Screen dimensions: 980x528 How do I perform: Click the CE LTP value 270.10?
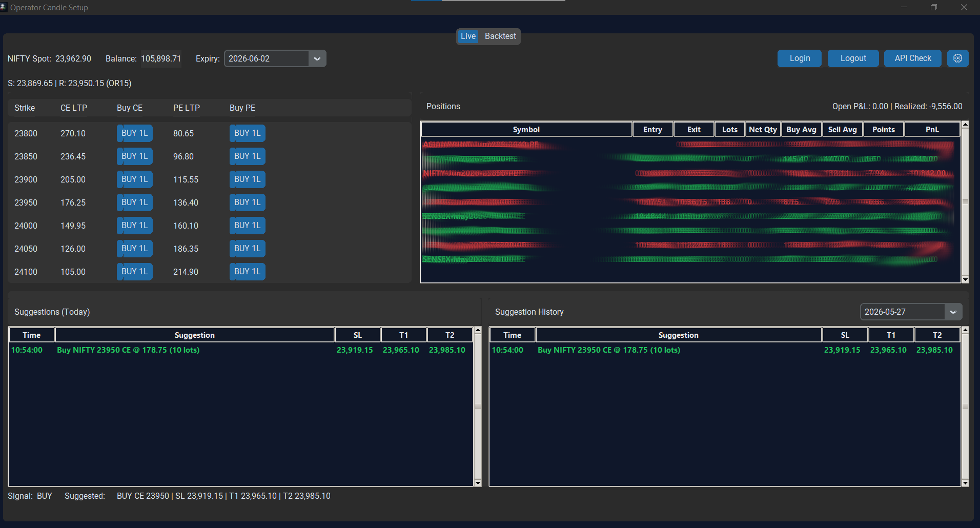73,133
